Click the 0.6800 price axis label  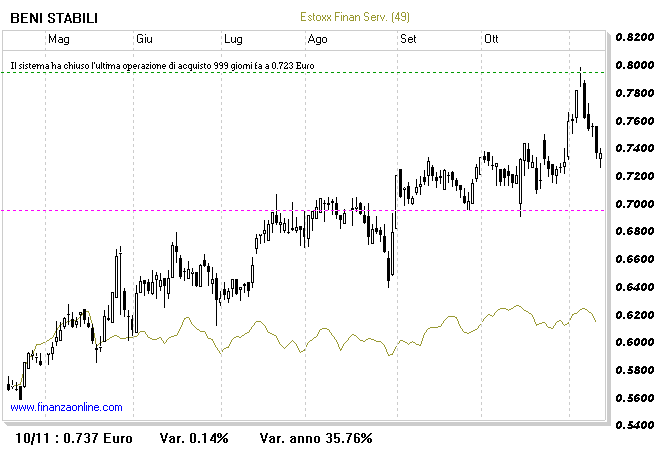635,231
